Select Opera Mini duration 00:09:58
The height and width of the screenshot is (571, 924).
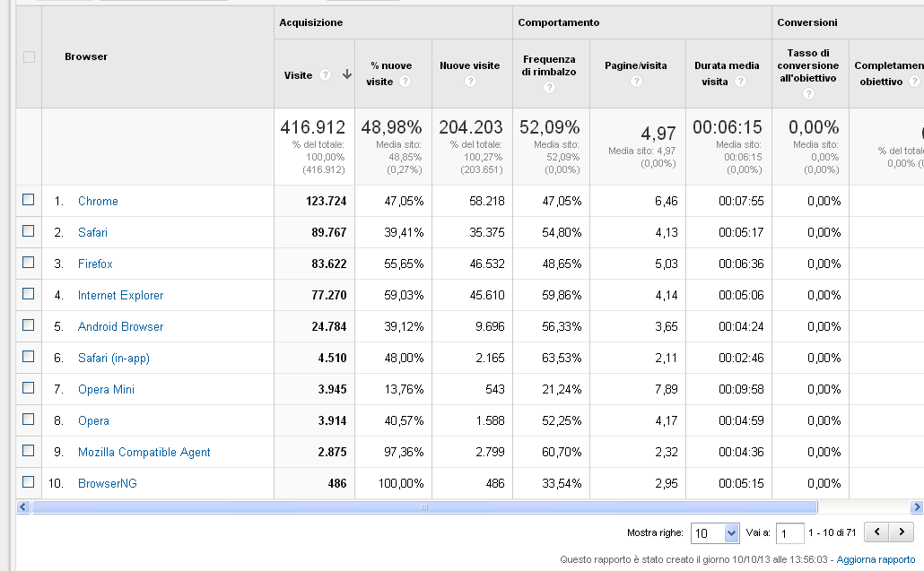[741, 389]
